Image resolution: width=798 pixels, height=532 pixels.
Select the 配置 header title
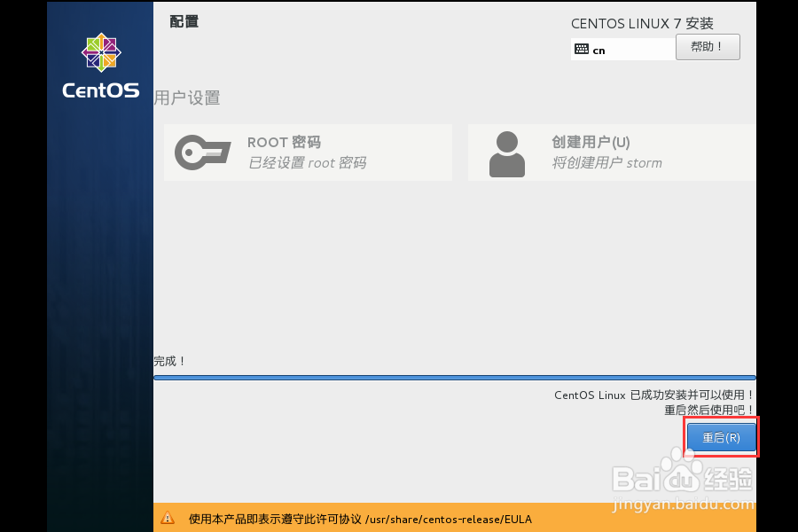pos(184,21)
